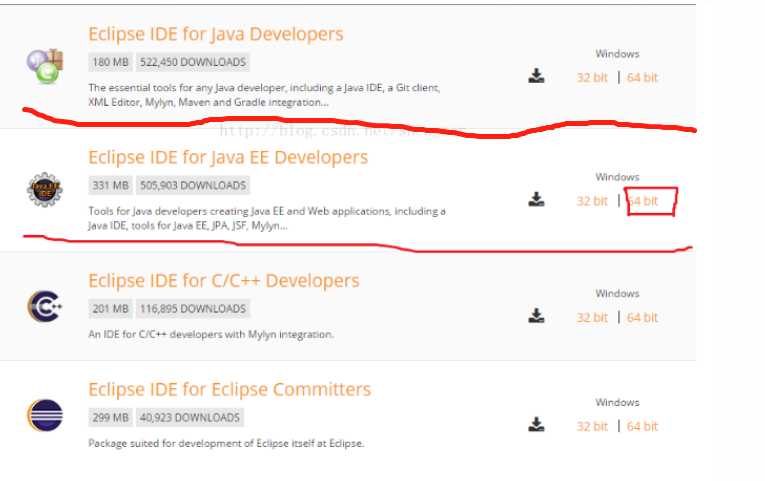Image resolution: width=765 pixels, height=481 pixels.
Task: Click the 40,923 DOWNLOADS badge
Action: pyautogui.click(x=190, y=418)
